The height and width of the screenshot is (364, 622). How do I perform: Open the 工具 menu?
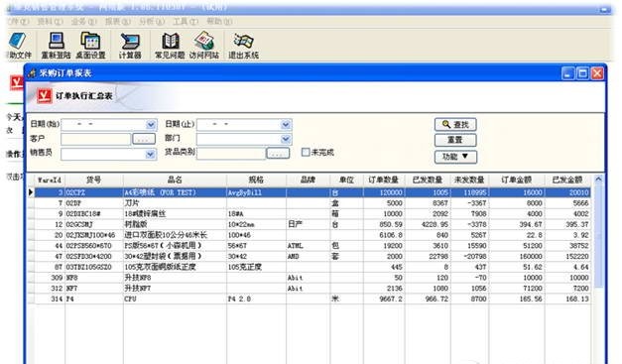click(x=186, y=22)
